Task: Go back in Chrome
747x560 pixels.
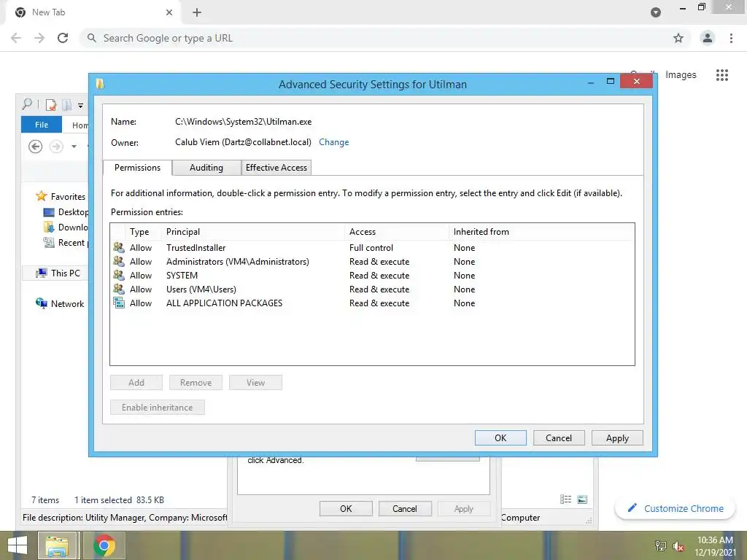Action: tap(16, 38)
